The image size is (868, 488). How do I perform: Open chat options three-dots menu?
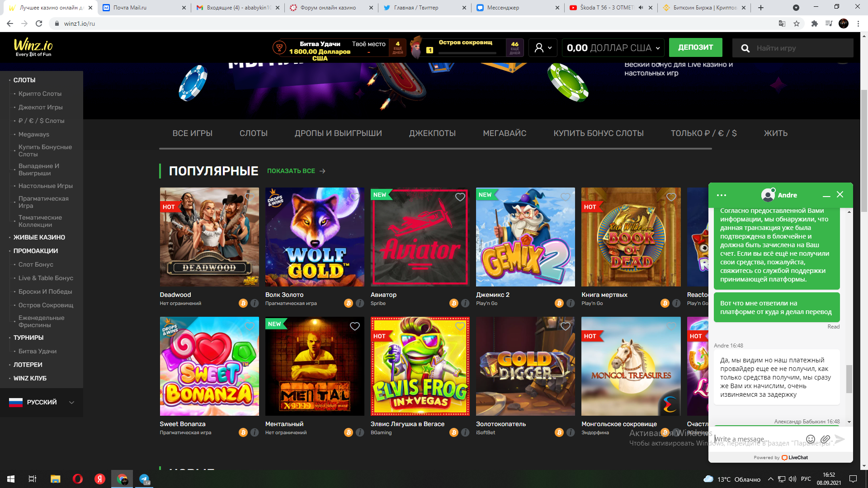722,195
